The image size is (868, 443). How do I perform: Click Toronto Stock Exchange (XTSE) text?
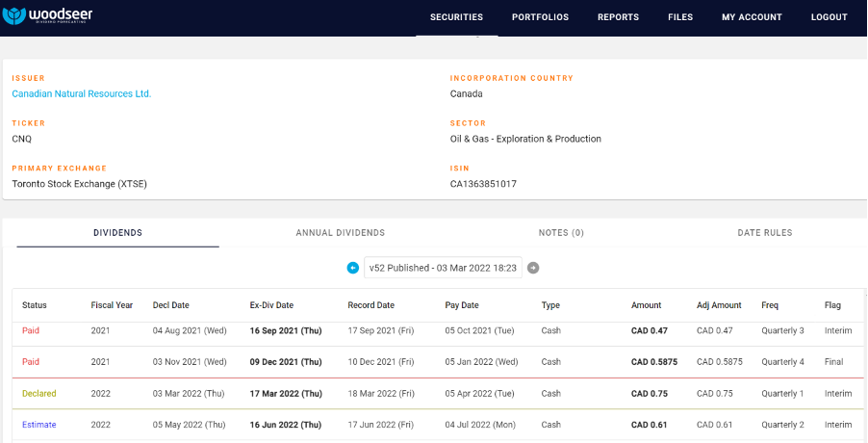pyautogui.click(x=80, y=184)
